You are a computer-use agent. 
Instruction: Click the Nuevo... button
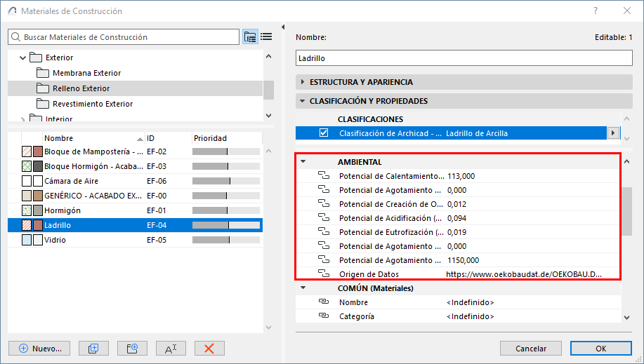click(x=39, y=349)
